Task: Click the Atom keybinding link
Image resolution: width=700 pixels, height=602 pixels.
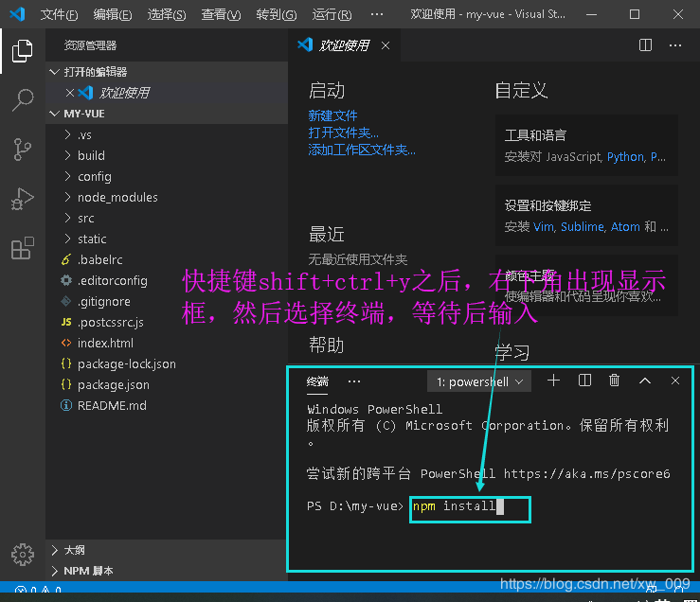Action: click(x=625, y=227)
